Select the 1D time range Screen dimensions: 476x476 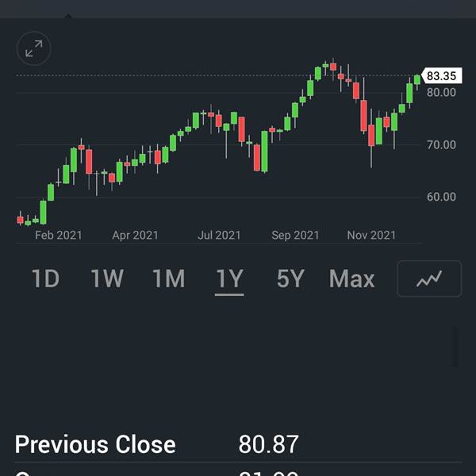(45, 278)
